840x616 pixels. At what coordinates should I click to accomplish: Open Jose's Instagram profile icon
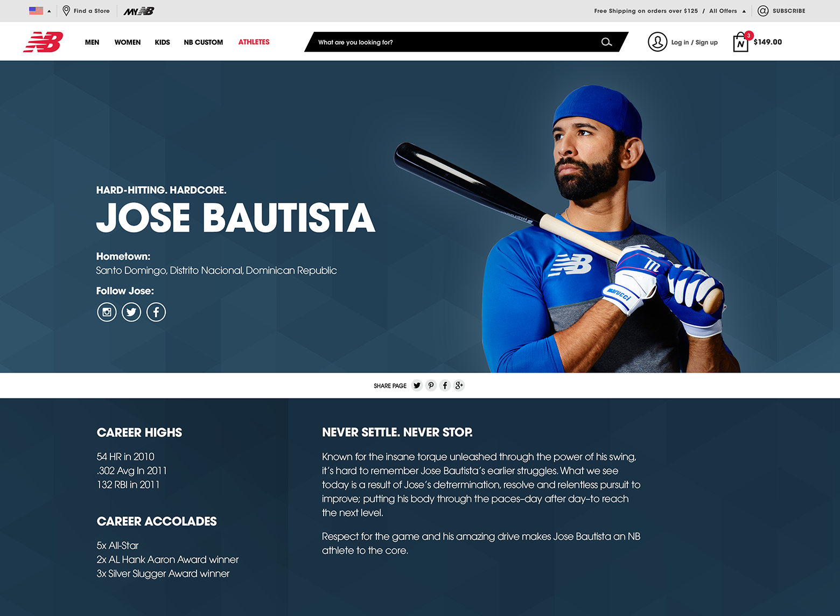[x=107, y=312]
